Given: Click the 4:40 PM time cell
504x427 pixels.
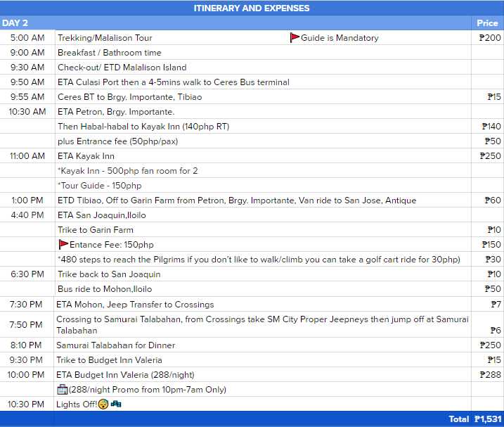Looking at the screenshot, I should coord(27,215).
